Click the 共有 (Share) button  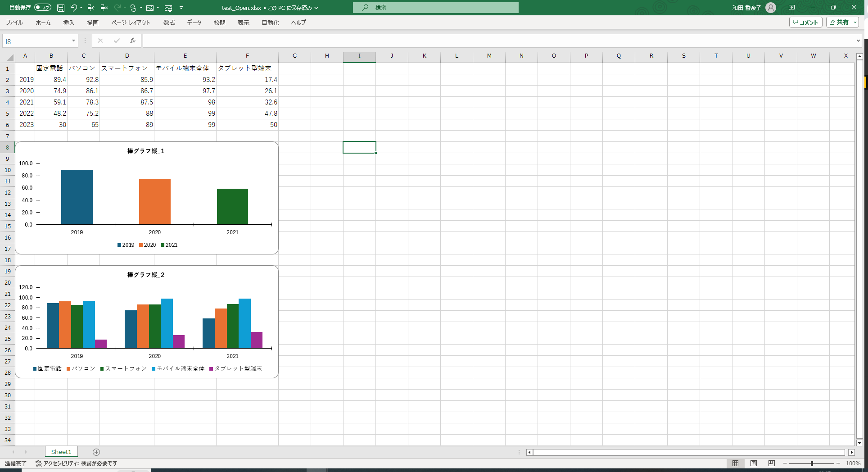click(839, 23)
